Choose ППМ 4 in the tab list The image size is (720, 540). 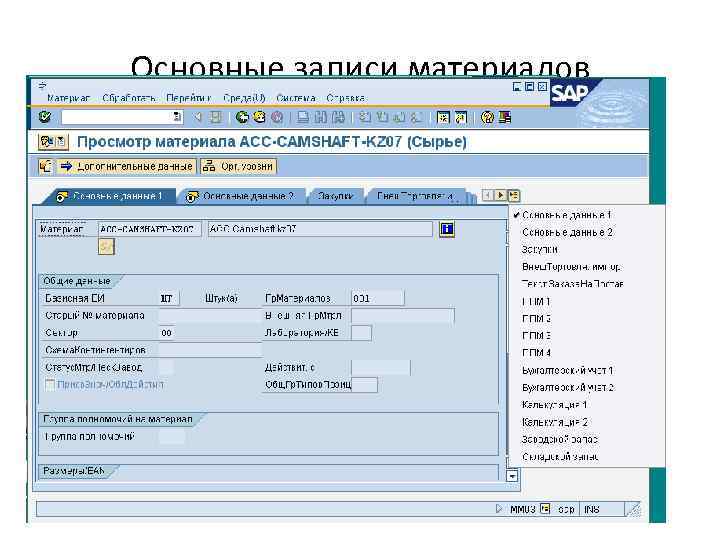(x=536, y=353)
